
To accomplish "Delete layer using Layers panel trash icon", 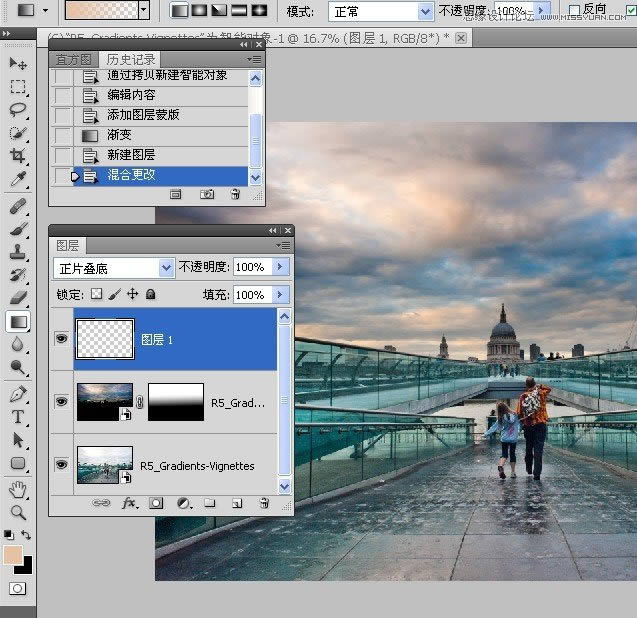I will tap(264, 504).
